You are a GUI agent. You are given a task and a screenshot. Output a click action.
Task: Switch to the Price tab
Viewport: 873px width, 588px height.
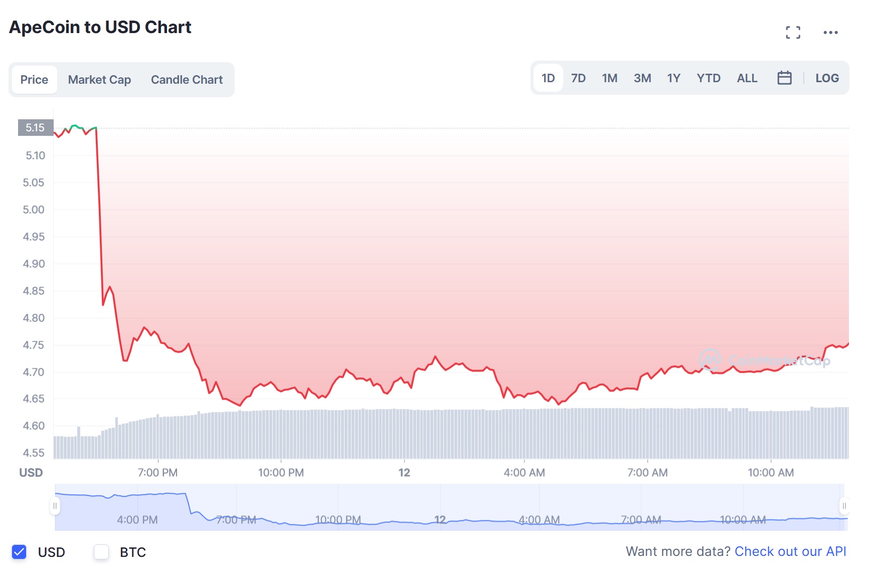pyautogui.click(x=34, y=80)
